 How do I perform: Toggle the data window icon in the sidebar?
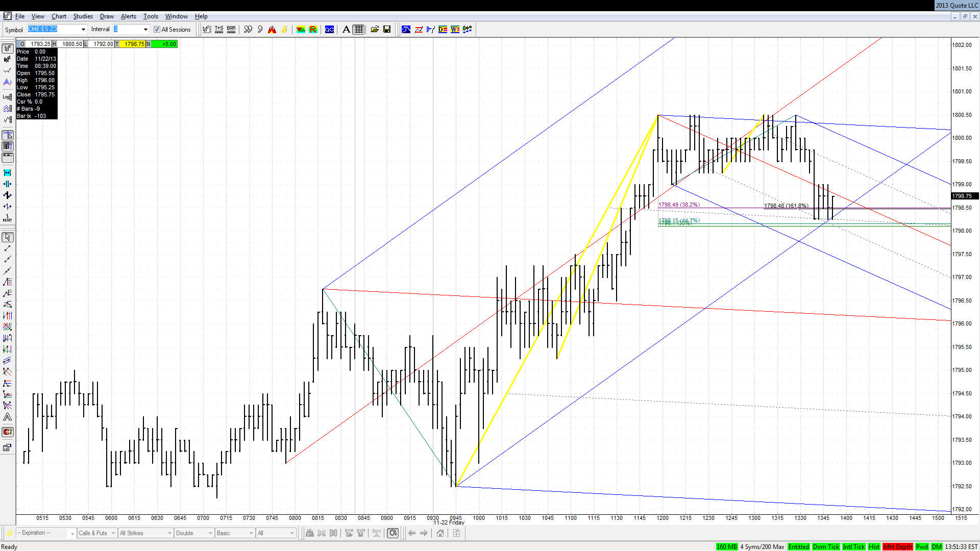pos(8,146)
